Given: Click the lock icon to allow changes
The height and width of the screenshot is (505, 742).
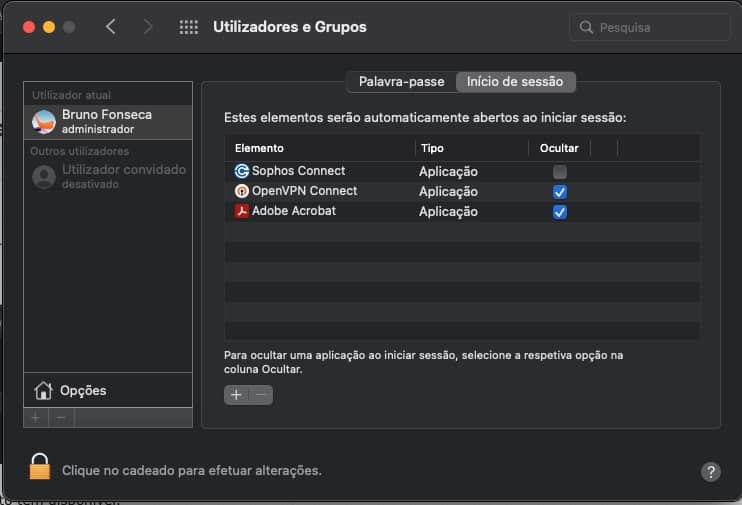Looking at the screenshot, I should tap(40, 467).
